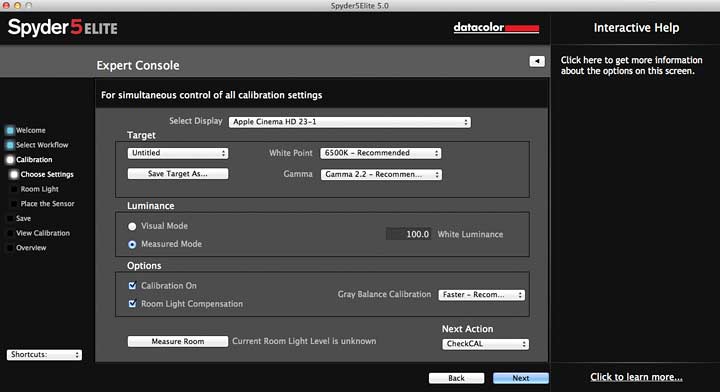The image size is (720, 392).
Task: Go to View Calibration step
Action: point(43,233)
